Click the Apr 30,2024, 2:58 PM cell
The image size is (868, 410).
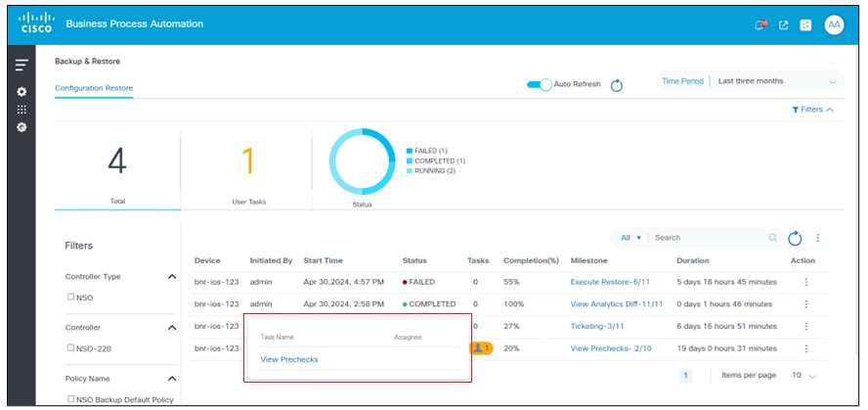pyautogui.click(x=344, y=304)
